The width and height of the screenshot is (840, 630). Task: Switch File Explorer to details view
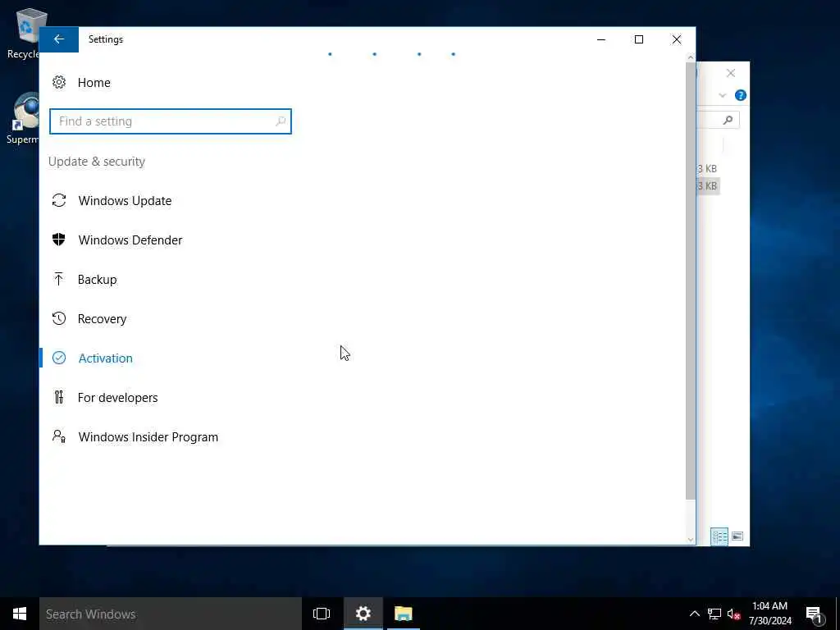coord(719,536)
